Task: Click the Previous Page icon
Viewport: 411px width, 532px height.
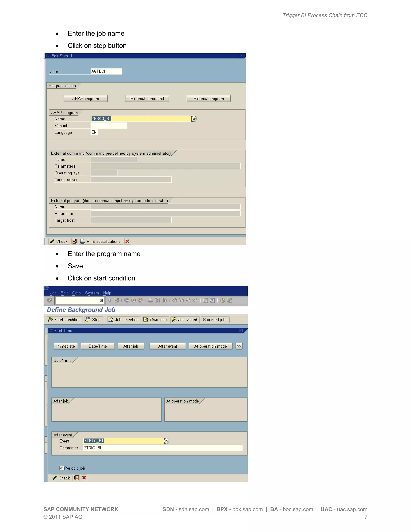Action: point(181,300)
